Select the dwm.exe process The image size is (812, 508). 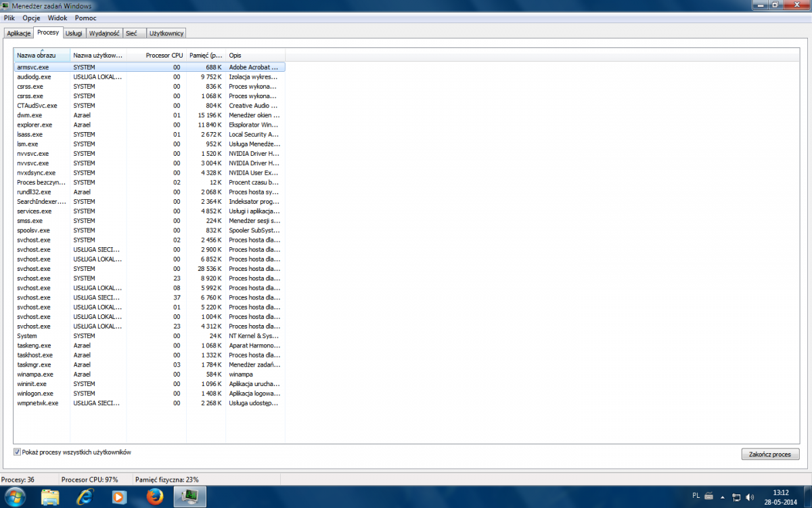click(x=150, y=115)
